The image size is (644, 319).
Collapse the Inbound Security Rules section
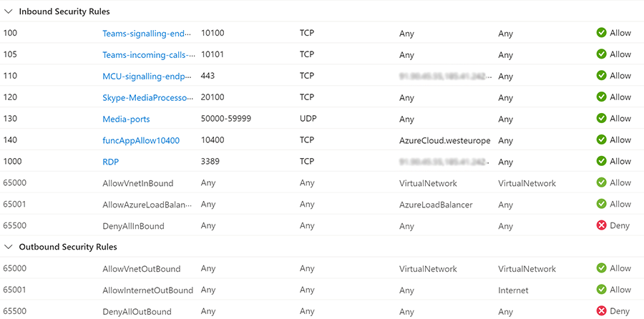tap(8, 11)
